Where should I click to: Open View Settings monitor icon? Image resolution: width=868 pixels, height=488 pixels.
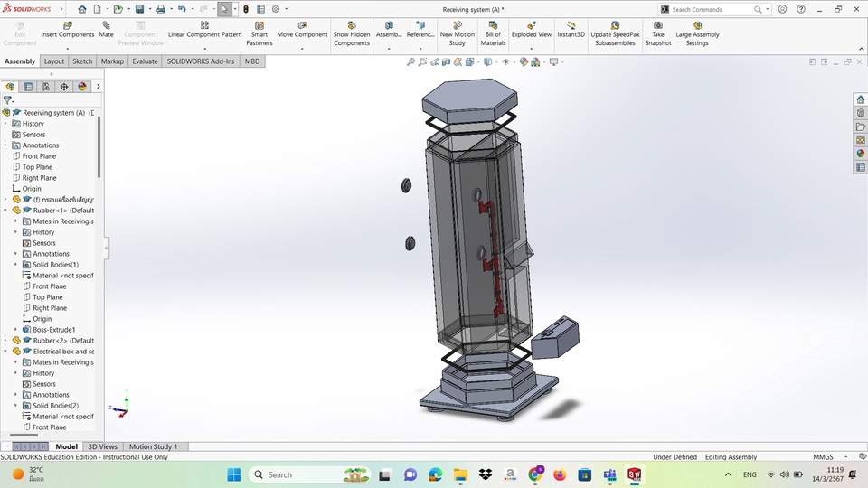[553, 62]
